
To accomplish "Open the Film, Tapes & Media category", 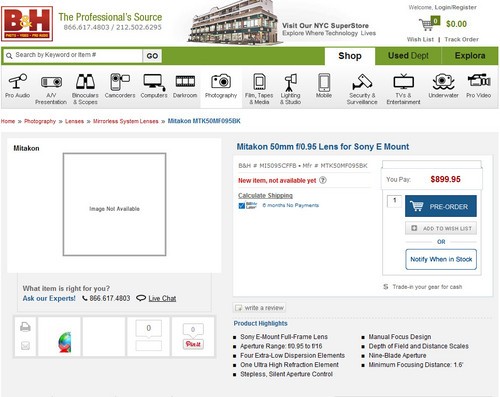I will pos(259,89).
